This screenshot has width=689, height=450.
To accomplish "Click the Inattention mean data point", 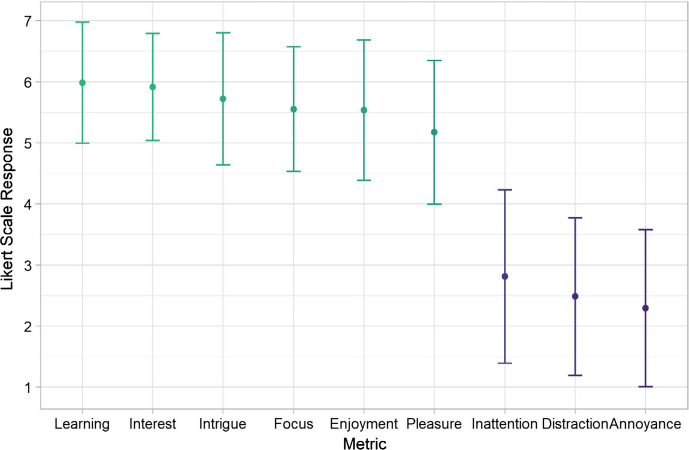I will 505,276.
